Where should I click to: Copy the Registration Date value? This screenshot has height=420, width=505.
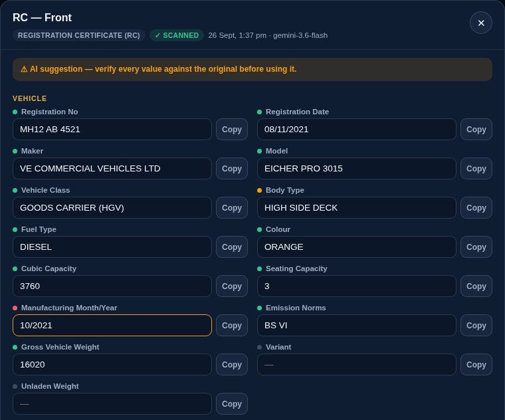476,129
